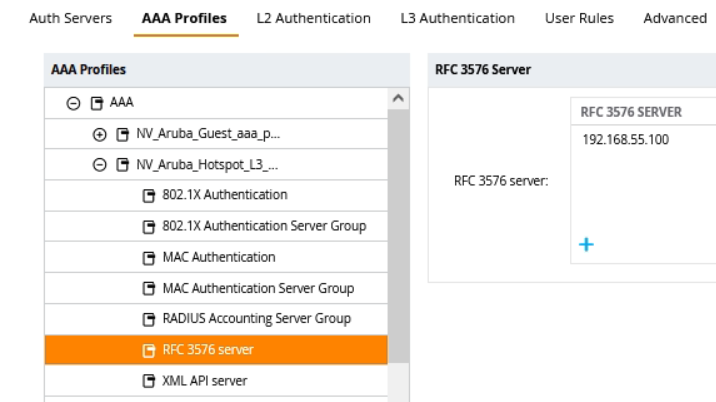Click the icon next to XML API server
716x402 pixels.
click(149, 382)
